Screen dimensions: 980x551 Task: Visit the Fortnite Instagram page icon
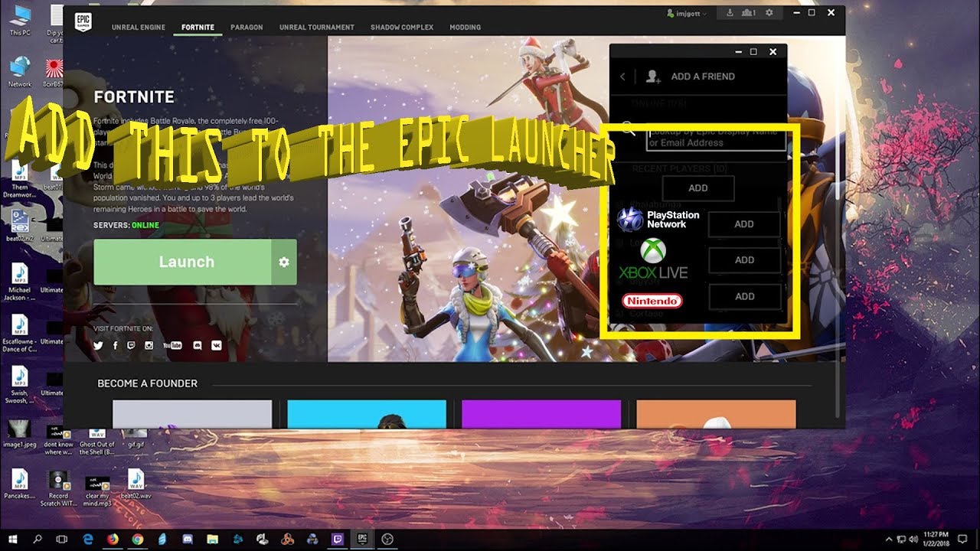click(149, 345)
